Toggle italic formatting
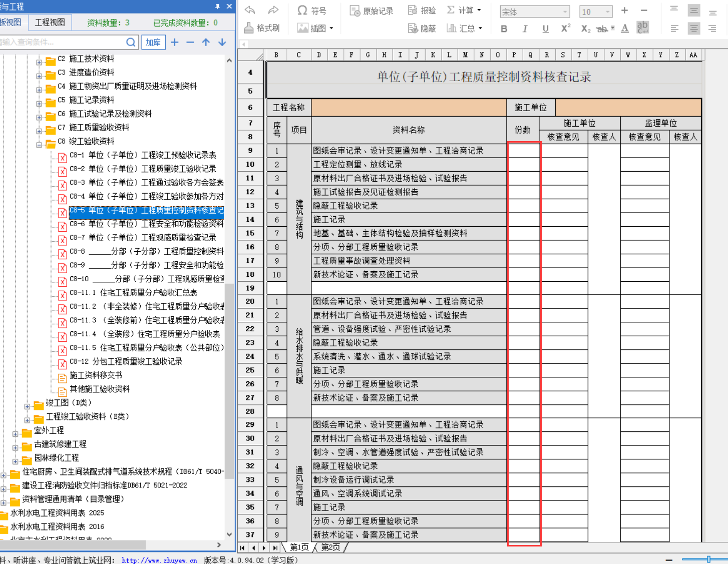This screenshot has width=728, height=564. pos(525,29)
